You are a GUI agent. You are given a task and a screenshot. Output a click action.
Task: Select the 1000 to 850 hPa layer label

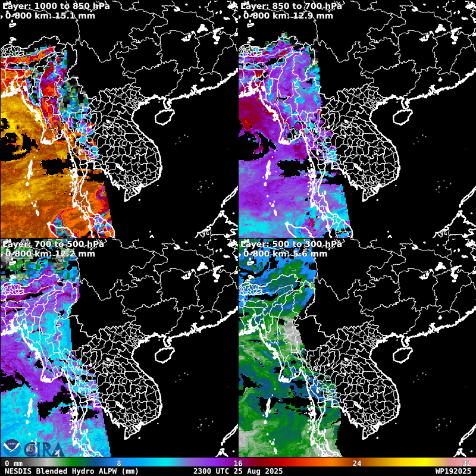[x=51, y=6]
